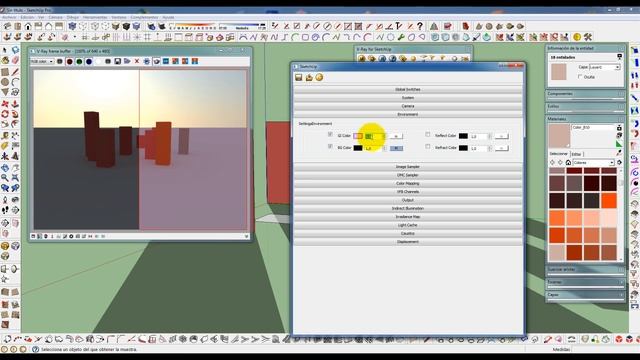Select the Eraser tool in left toolbar
Viewport: 640px width, 360px height.
click(15, 60)
